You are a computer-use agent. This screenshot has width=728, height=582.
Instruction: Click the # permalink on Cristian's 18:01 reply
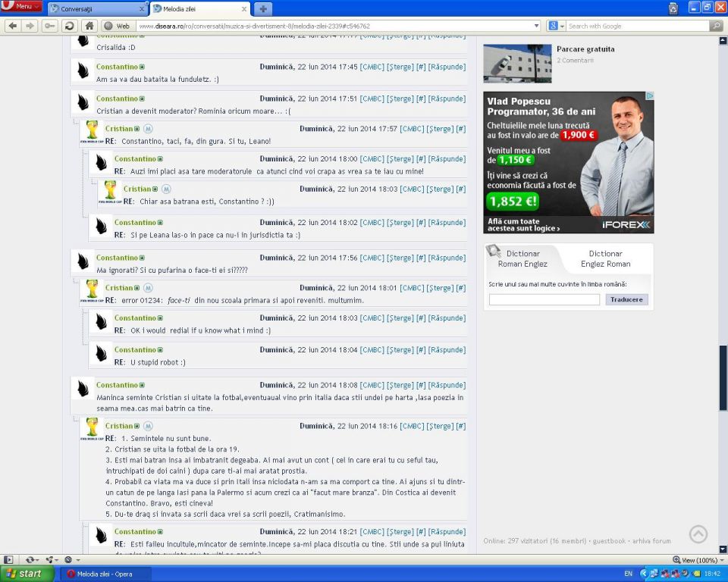coord(460,288)
